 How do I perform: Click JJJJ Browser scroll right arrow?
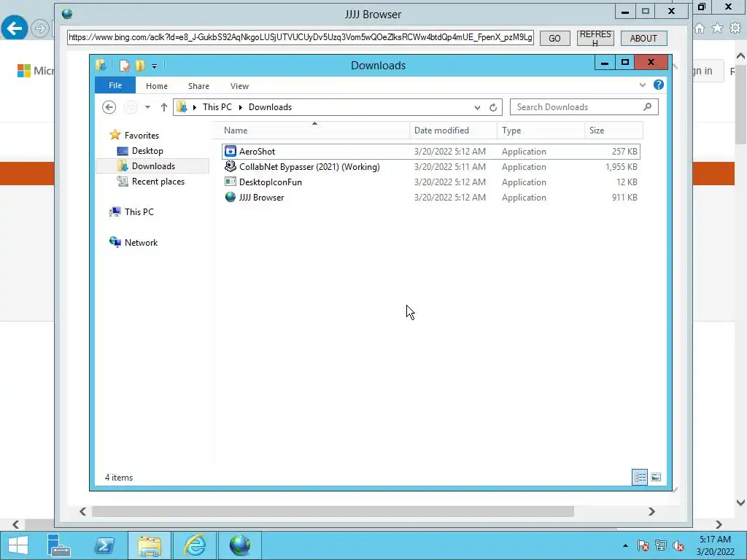click(651, 511)
